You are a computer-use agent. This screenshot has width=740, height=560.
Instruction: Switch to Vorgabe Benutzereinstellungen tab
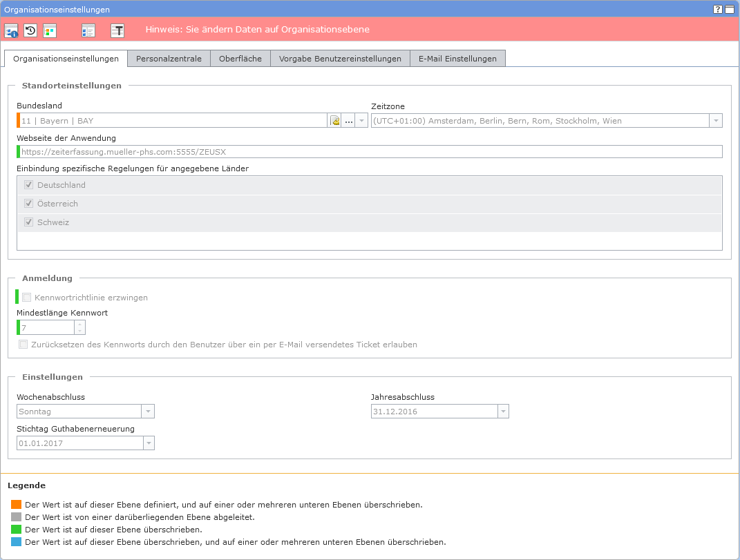click(340, 59)
